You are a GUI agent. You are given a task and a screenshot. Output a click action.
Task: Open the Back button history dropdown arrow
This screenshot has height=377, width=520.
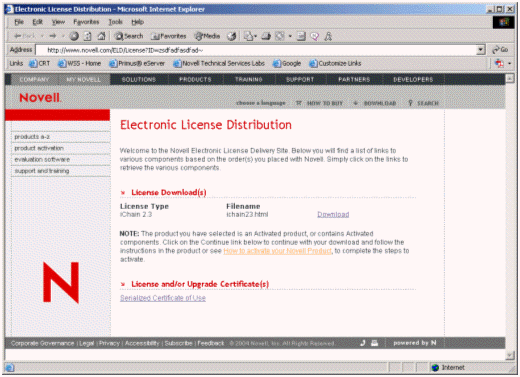[42, 36]
